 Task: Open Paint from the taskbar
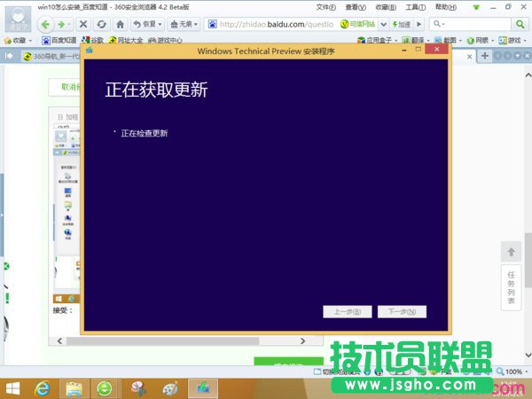[170, 389]
